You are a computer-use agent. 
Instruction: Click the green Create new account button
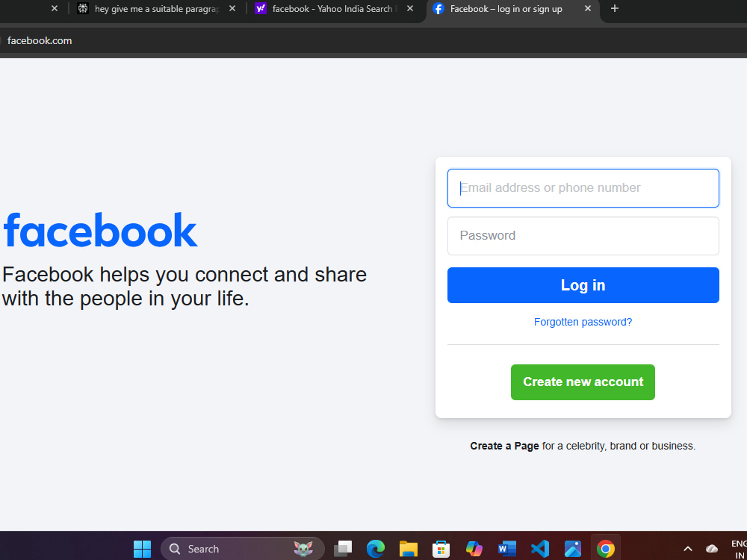point(583,382)
